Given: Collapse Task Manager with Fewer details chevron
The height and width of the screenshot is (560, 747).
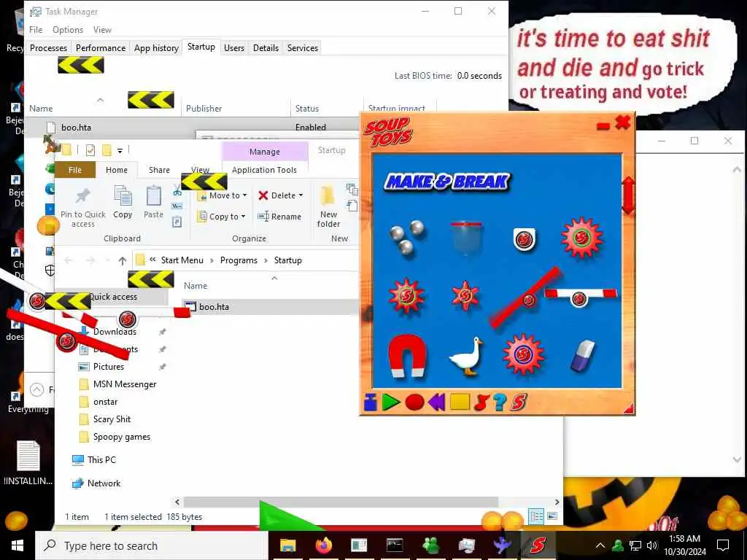Looking at the screenshot, I should 36,389.
